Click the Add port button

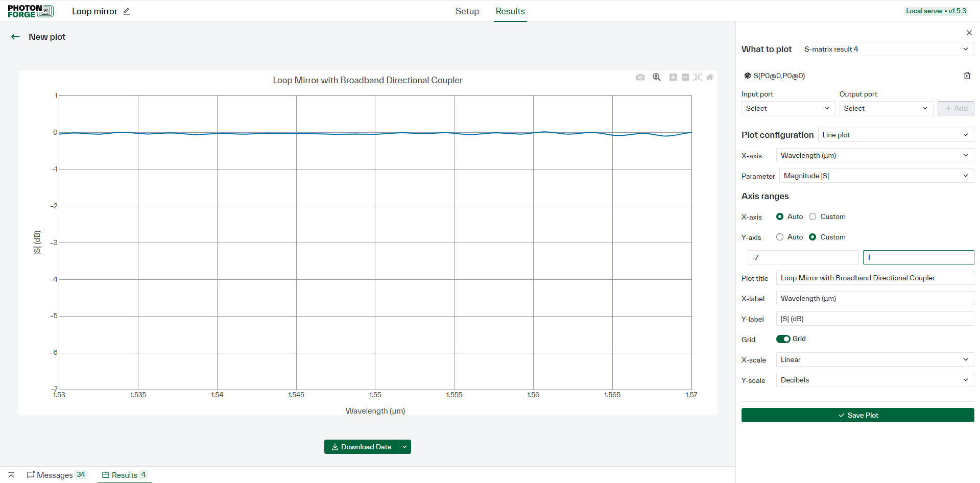[955, 108]
